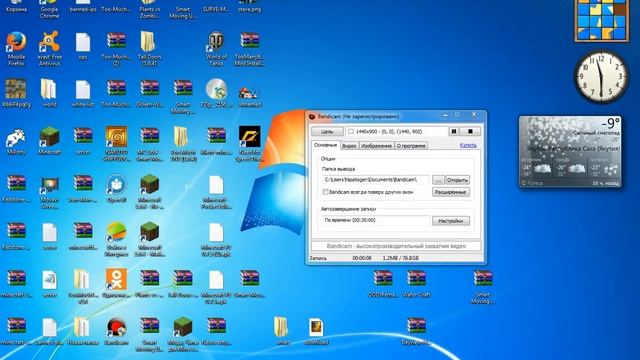The height and width of the screenshot is (360, 640).
Task: Click the steve.png label
Action: 249,9
